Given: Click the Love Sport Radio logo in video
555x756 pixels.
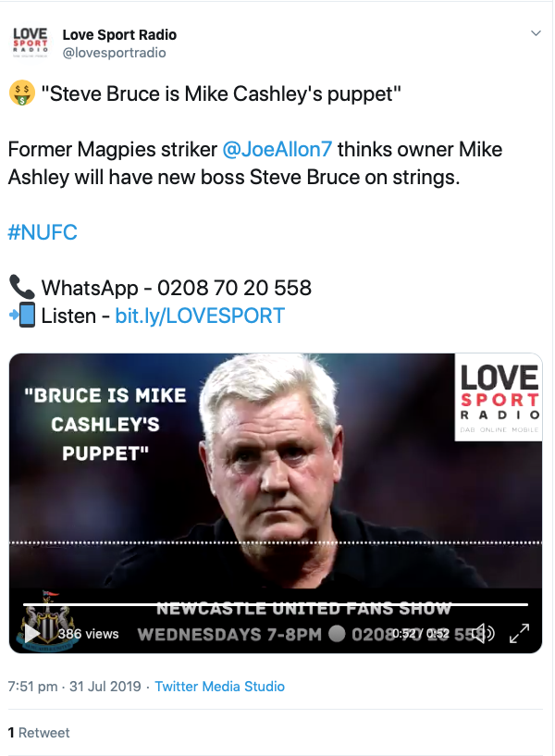Looking at the screenshot, I should (499, 397).
